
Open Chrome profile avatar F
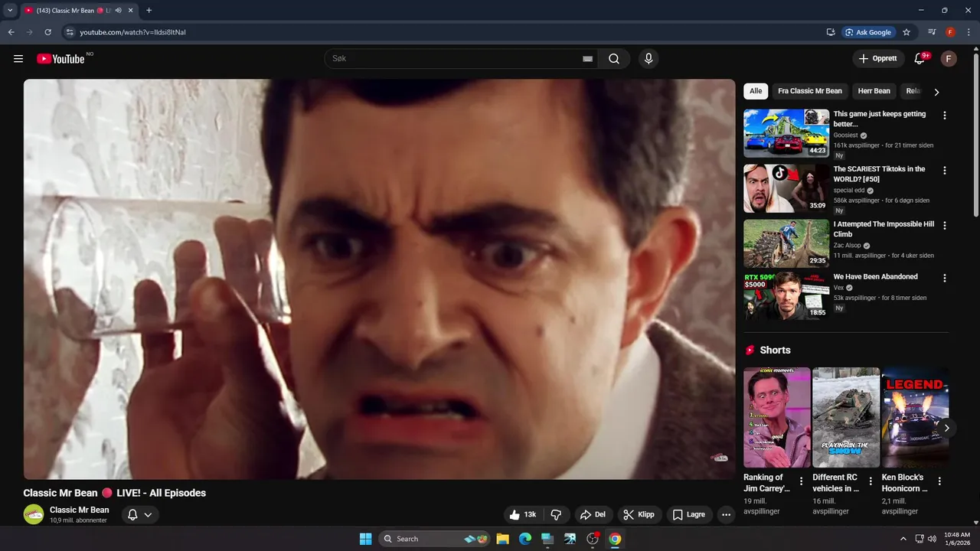click(950, 32)
